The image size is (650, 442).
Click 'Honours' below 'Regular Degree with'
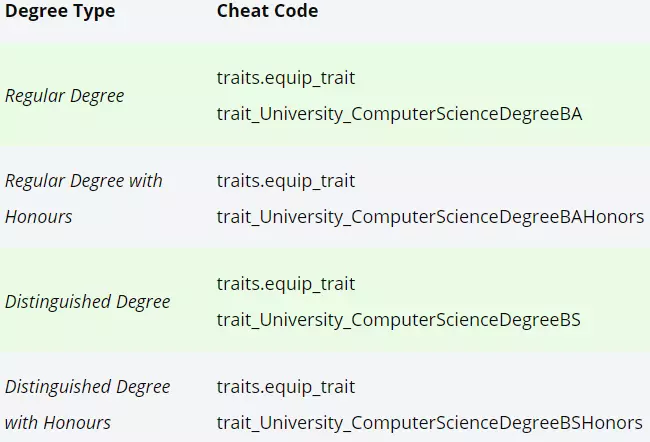tap(39, 216)
